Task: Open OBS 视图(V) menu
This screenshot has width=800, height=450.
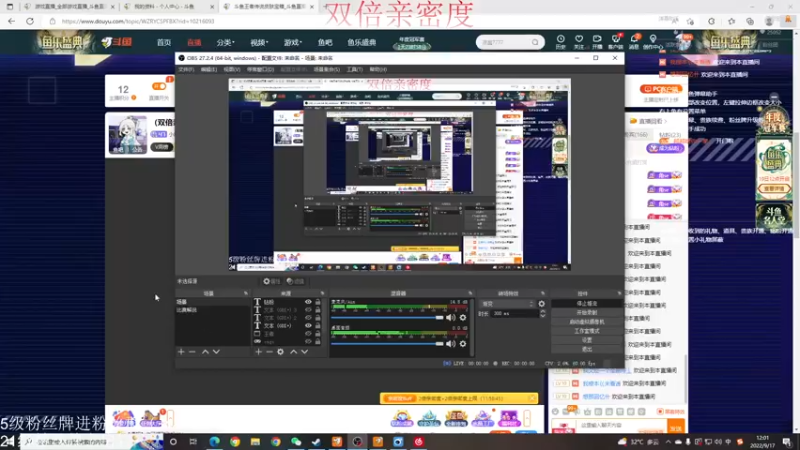Action: (x=232, y=69)
